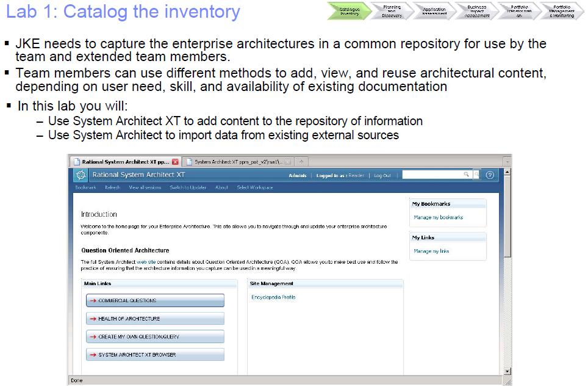Click Select Workspace
The image size is (588, 392).
[255, 187]
